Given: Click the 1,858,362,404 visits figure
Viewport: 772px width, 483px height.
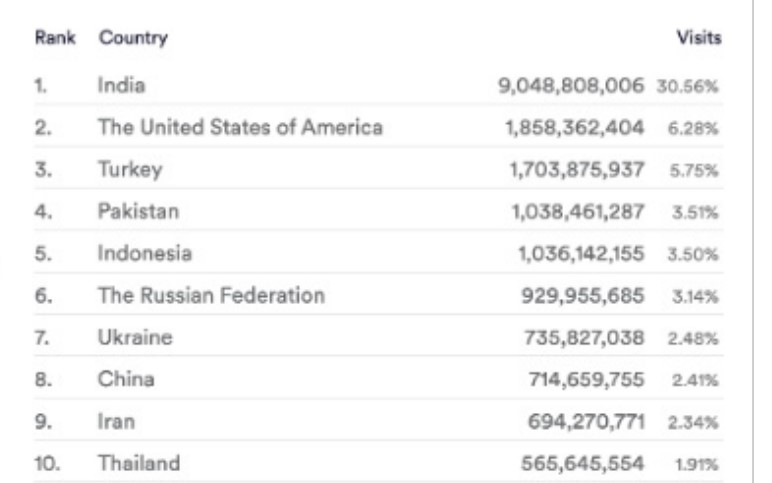Looking at the screenshot, I should pyautogui.click(x=575, y=128).
